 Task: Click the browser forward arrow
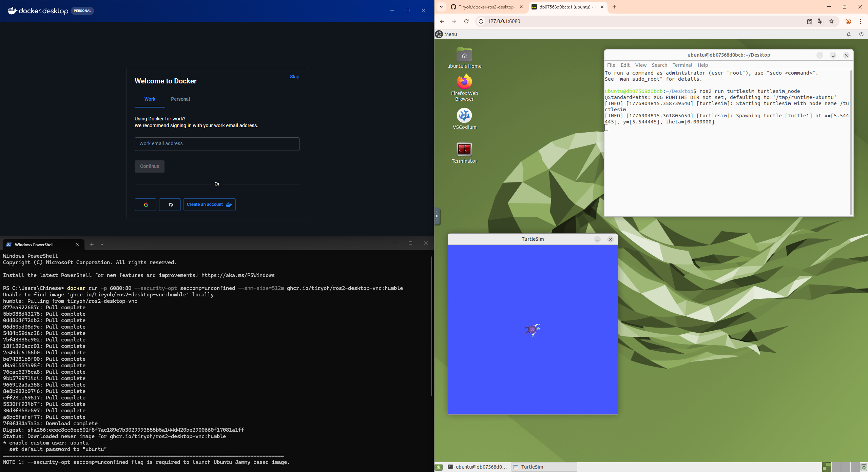click(454, 21)
